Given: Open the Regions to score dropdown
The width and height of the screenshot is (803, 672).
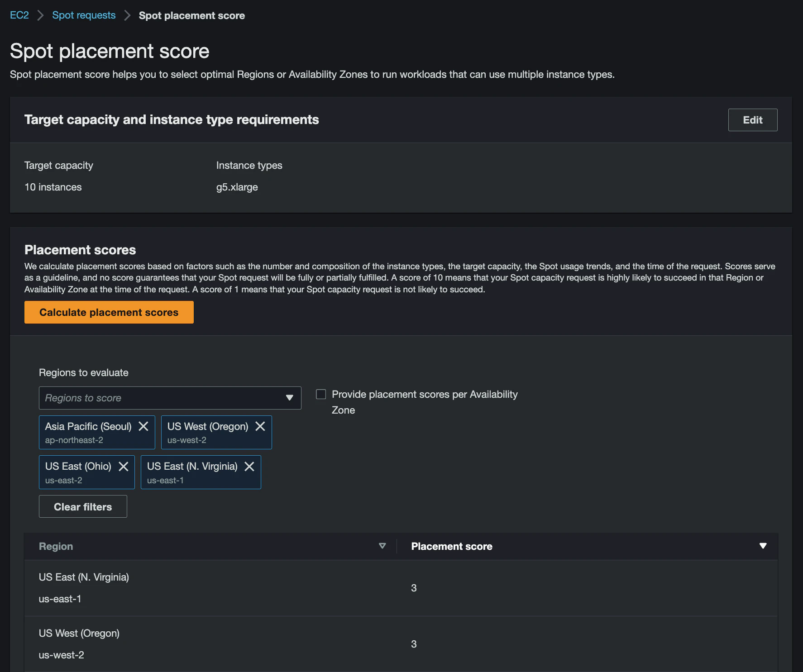Looking at the screenshot, I should tap(170, 398).
